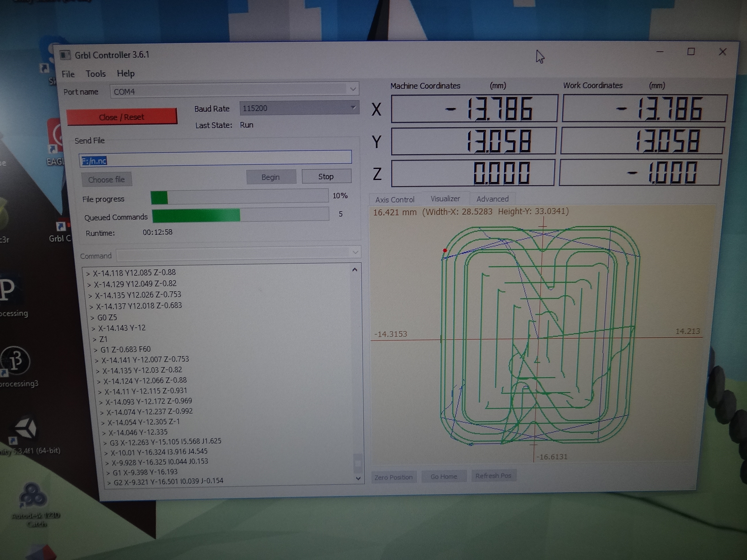This screenshot has height=560, width=747.
Task: Select log line 'X-14.054 Y-12.305 Z-1'
Action: pos(144,422)
